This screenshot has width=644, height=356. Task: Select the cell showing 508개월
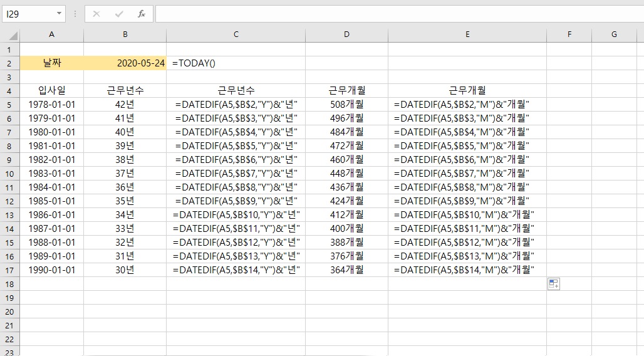(346, 105)
